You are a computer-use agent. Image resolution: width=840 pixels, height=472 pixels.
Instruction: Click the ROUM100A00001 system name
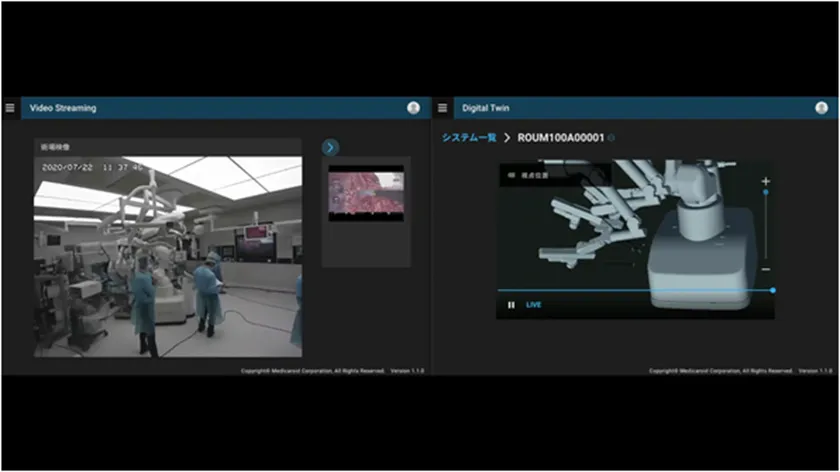point(560,138)
